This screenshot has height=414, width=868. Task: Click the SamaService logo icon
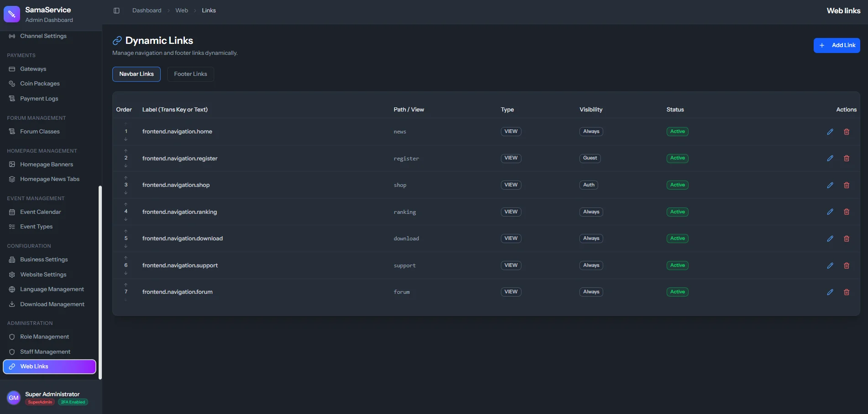click(12, 14)
